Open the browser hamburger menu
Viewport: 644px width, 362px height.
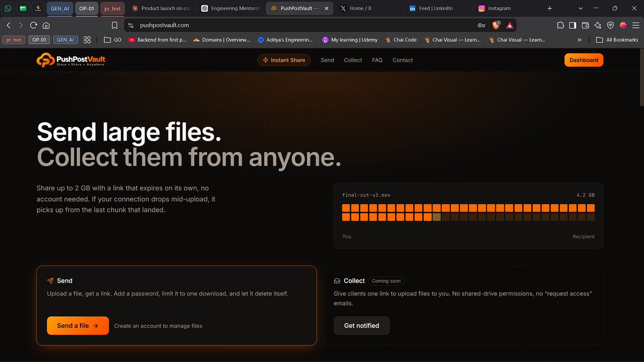point(635,25)
